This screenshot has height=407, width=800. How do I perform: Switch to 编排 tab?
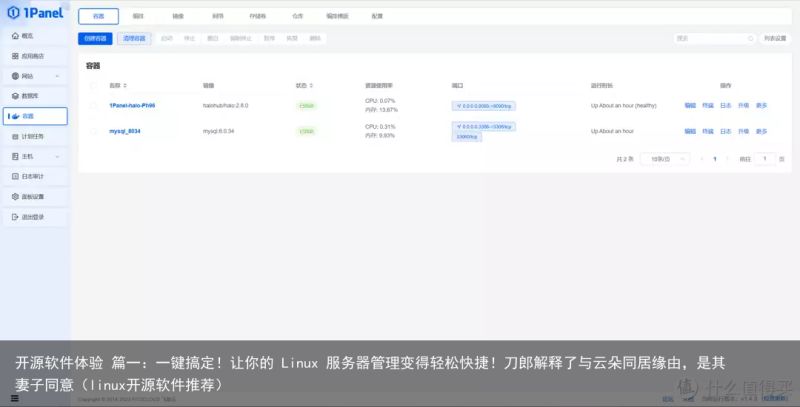tap(138, 16)
